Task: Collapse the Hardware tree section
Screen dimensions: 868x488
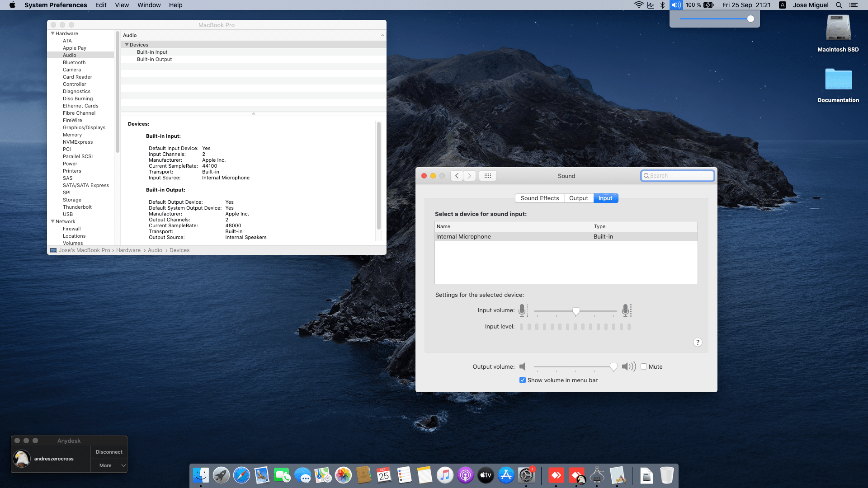Action: (52, 33)
